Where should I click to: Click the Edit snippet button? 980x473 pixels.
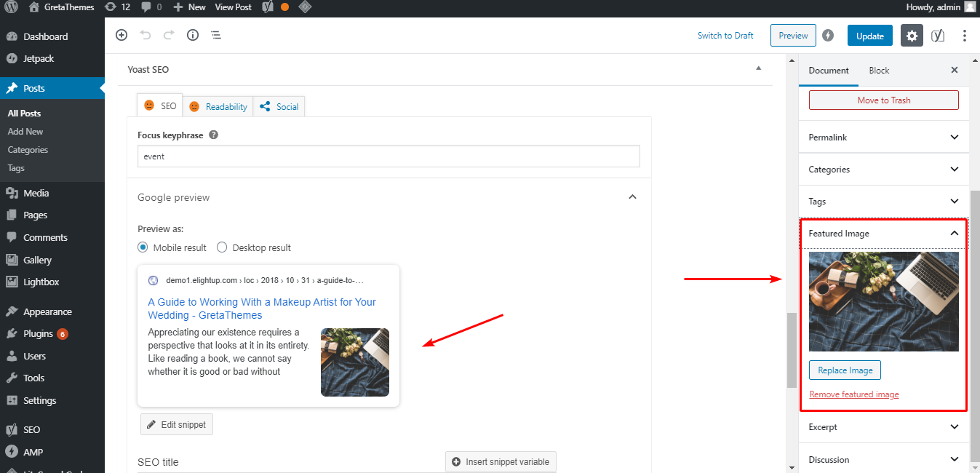pos(177,424)
